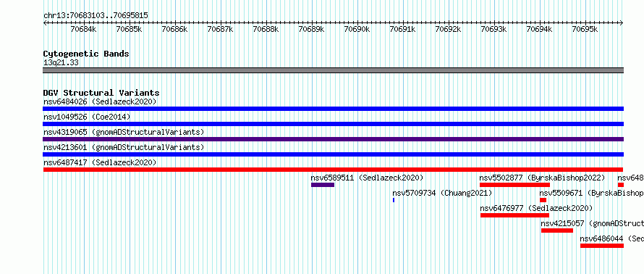Click the 70691k ruler position
This screenshot has height=274, width=644.
(403, 29)
